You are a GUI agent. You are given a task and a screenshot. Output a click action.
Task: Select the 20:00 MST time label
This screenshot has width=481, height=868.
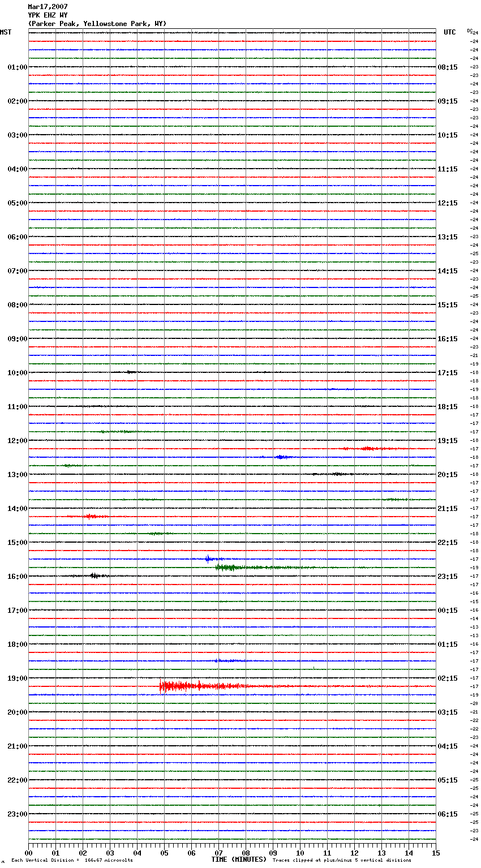click(x=18, y=712)
